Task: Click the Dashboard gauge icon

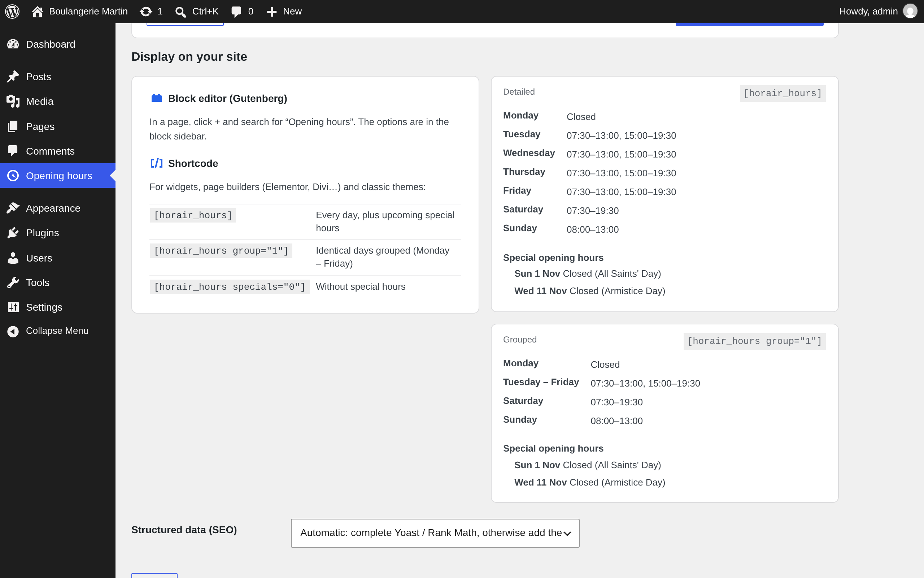Action: (x=13, y=44)
